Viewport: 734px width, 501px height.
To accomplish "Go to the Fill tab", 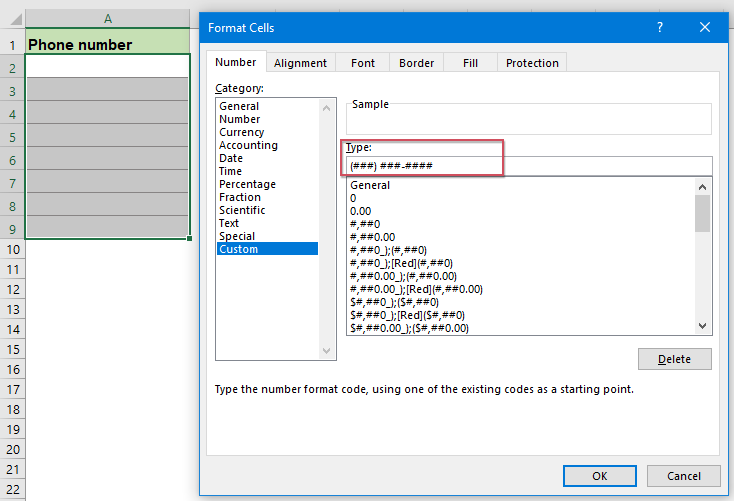I will [x=470, y=63].
